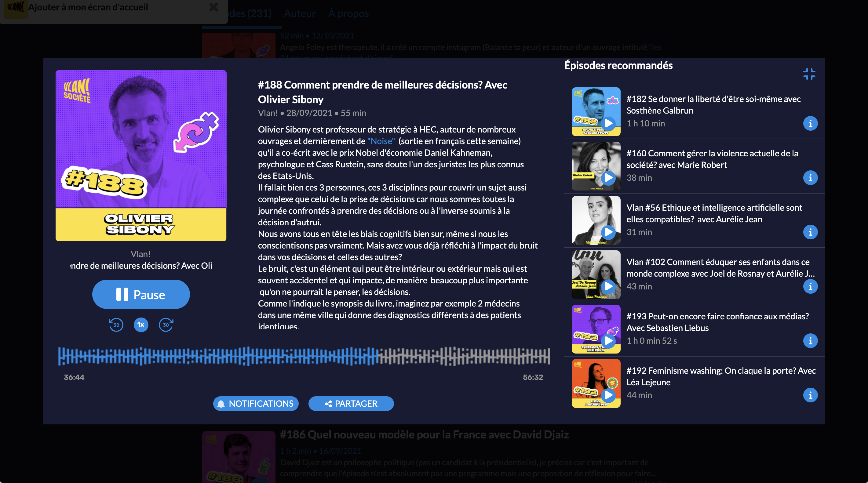Show info for episode #160
Screen dimensions: 868x483
point(810,177)
